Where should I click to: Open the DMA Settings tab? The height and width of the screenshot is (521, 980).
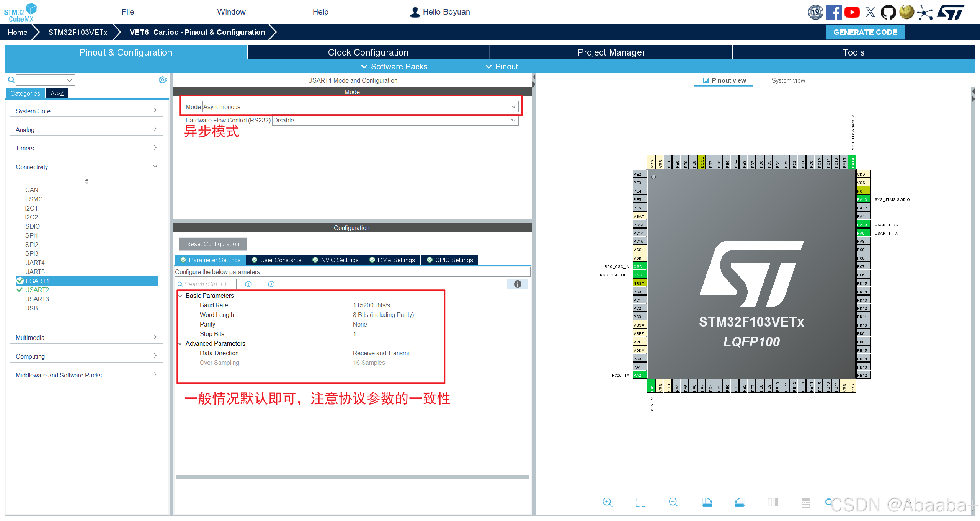(392, 260)
